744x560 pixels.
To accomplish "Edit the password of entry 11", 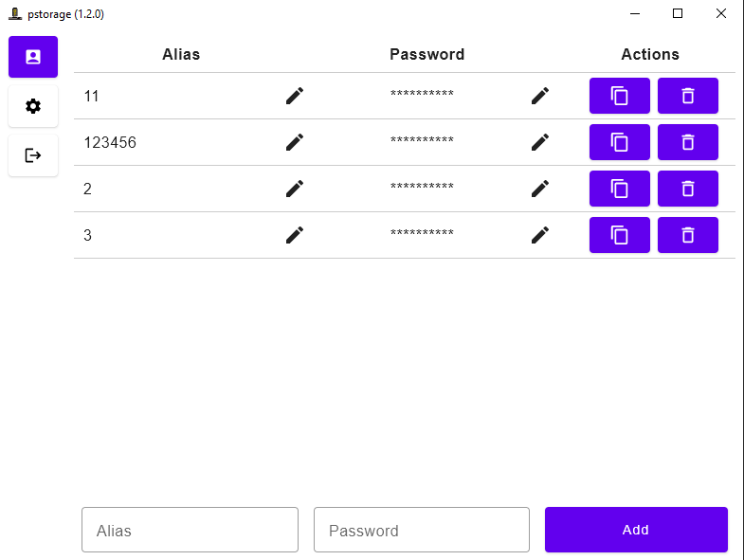I will 540,96.
